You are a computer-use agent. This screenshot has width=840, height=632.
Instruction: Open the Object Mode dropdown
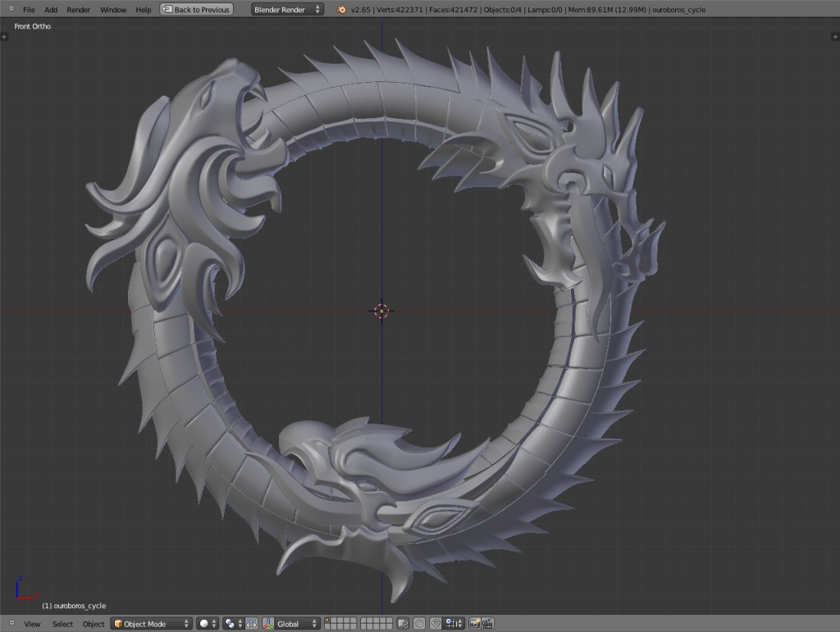(152, 623)
